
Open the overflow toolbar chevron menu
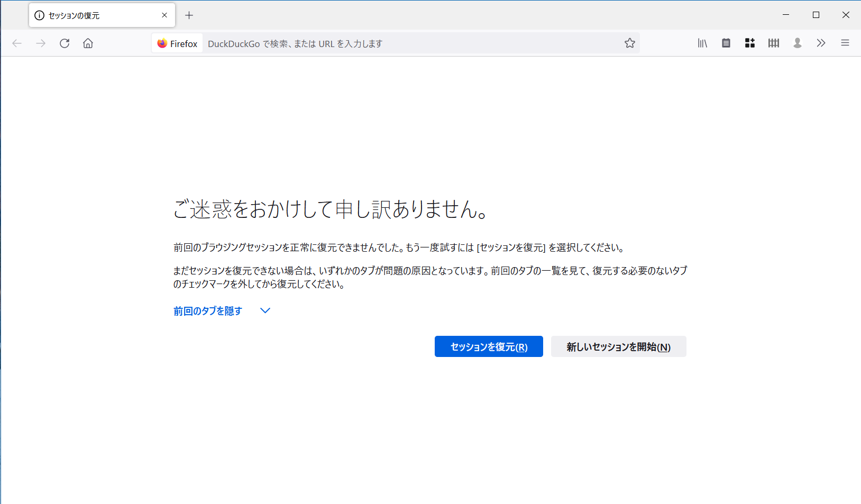pos(821,43)
